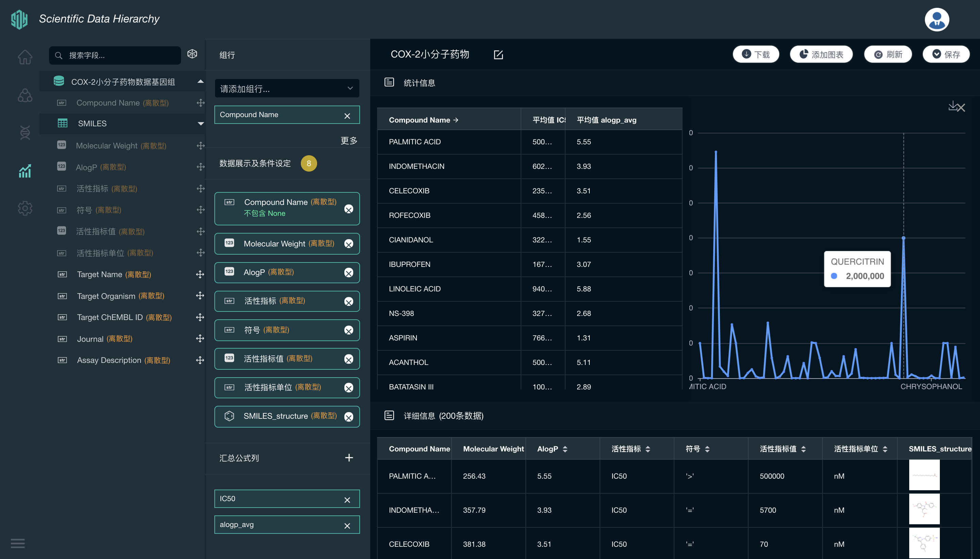Sort by 符号 column
The height and width of the screenshot is (559, 980).
pos(707,449)
